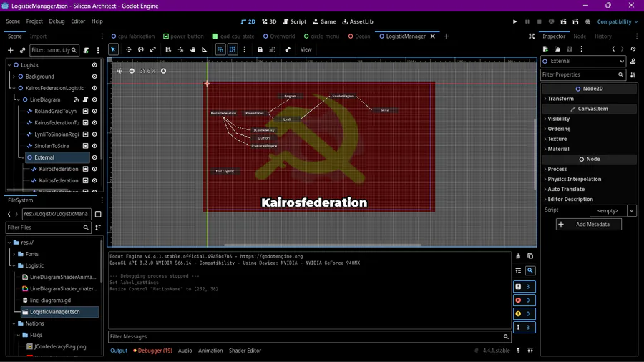Image resolution: width=644 pixels, height=362 pixels.
Task: Open the skeleton options bone icon
Action: [x=288, y=49]
